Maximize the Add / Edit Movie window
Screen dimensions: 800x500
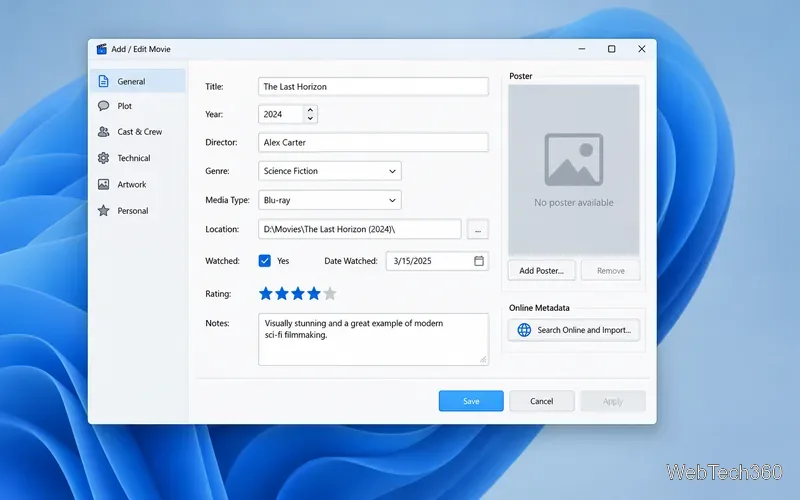(611, 49)
